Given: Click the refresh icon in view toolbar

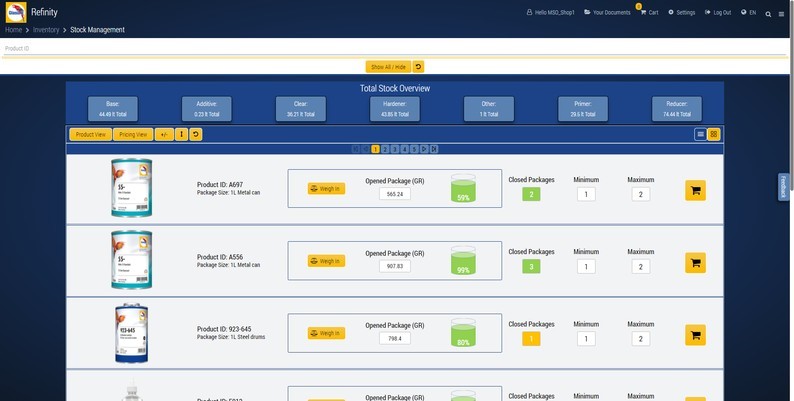Looking at the screenshot, I should click(x=196, y=134).
